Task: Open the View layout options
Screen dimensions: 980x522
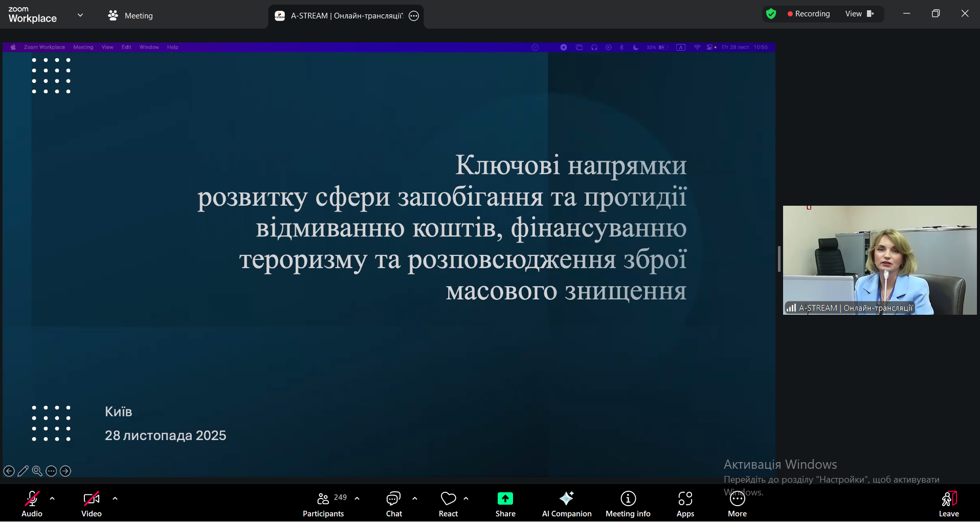Action: [x=859, y=14]
